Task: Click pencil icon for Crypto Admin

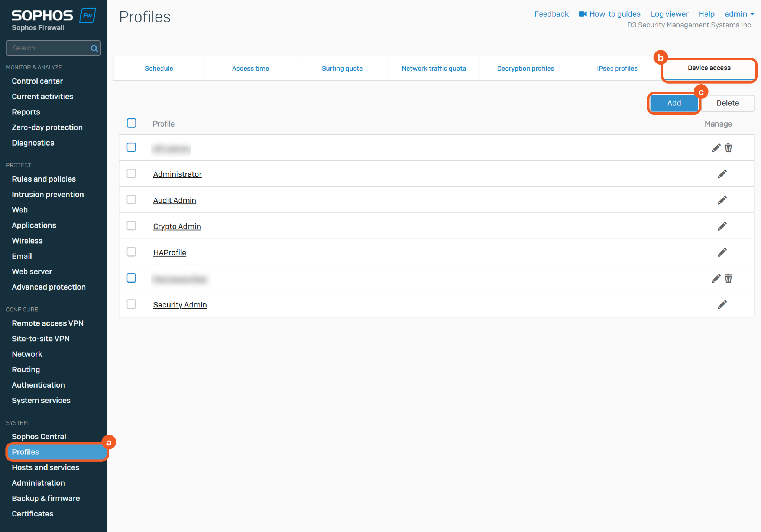Action: point(722,226)
